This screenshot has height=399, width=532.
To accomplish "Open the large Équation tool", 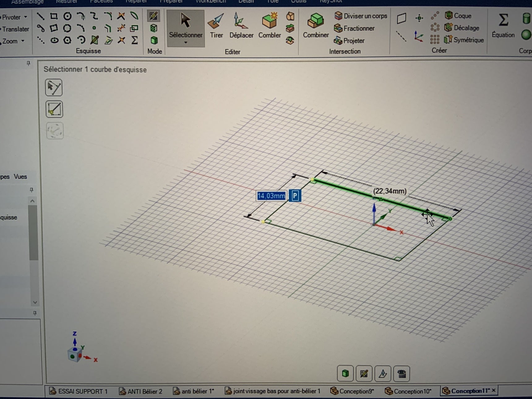I will (x=503, y=26).
